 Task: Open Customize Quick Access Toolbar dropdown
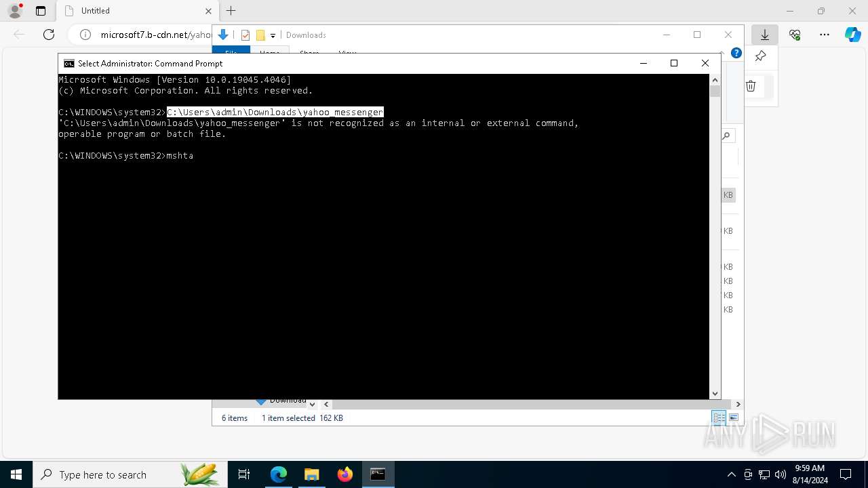pyautogui.click(x=273, y=35)
